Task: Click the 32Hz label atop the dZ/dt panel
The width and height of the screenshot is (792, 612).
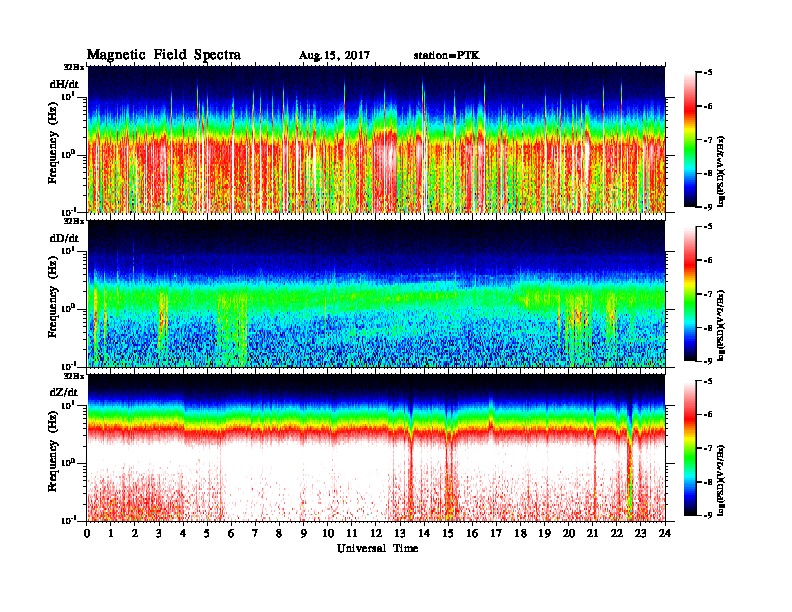Action: [x=74, y=375]
